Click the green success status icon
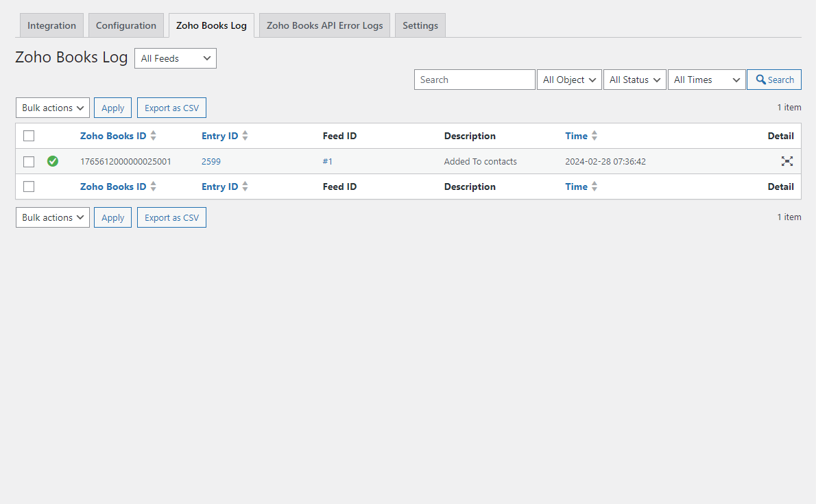Image resolution: width=816 pixels, height=504 pixels. click(x=53, y=161)
